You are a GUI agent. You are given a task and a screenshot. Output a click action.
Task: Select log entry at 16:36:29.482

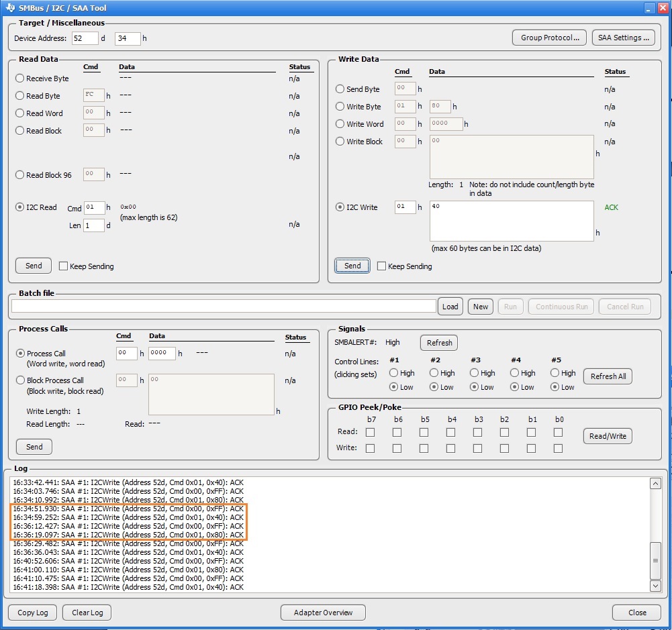[x=128, y=543]
